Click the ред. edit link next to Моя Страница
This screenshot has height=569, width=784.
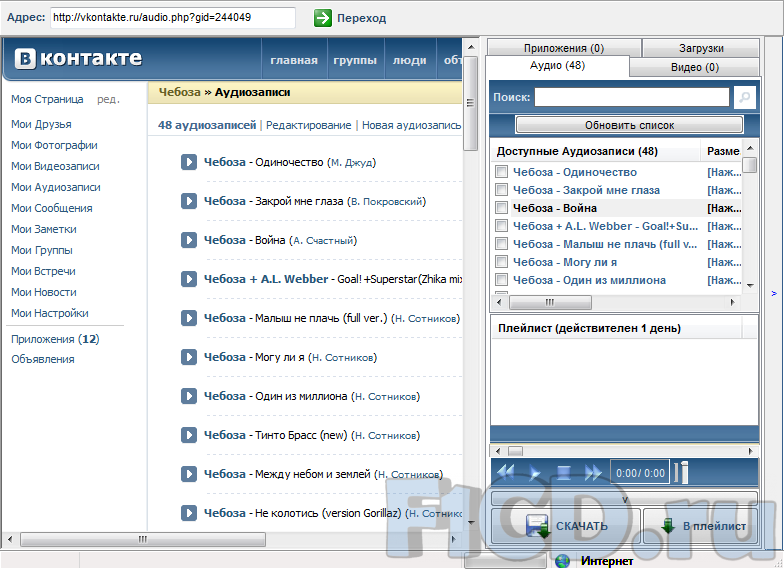point(108,100)
